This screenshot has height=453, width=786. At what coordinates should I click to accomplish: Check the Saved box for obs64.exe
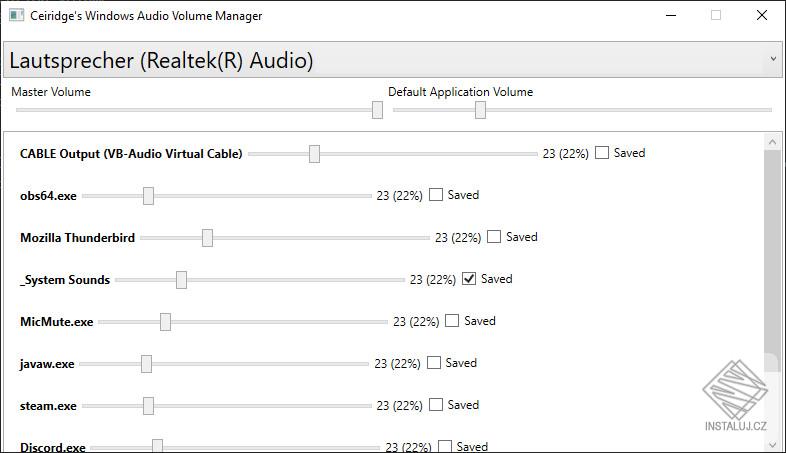point(436,195)
